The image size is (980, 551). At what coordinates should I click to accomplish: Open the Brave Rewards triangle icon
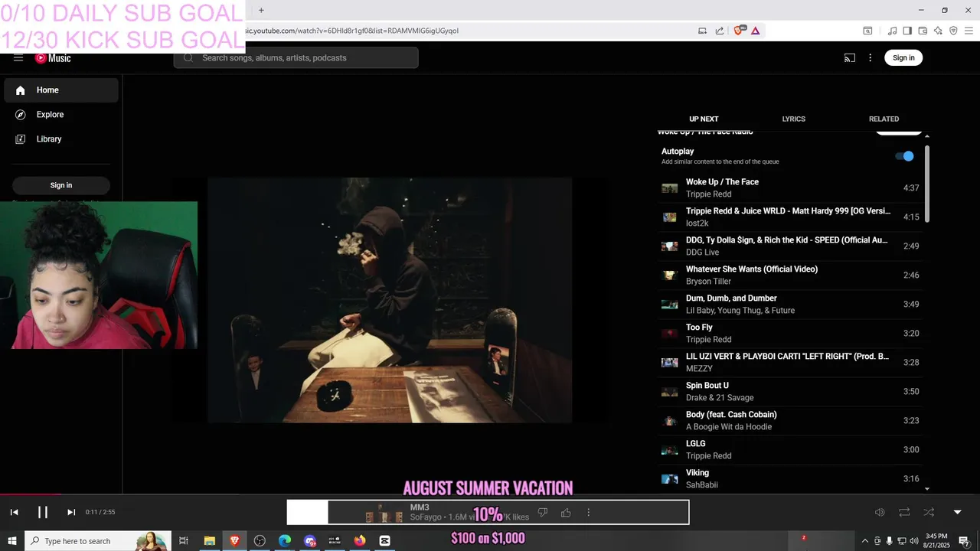[x=756, y=31]
